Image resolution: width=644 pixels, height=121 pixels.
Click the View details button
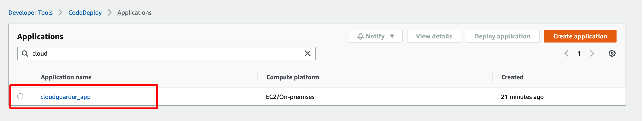434,36
